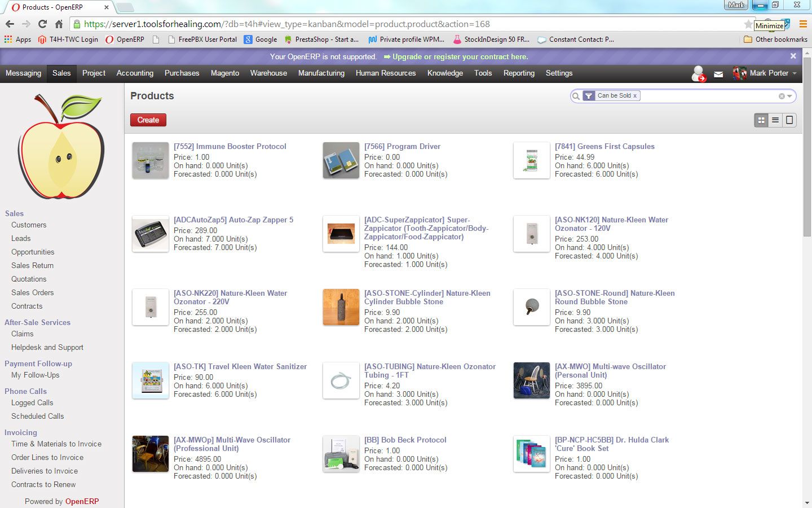The width and height of the screenshot is (812, 508).
Task: Click the filter funnel icon in search
Action: point(588,96)
